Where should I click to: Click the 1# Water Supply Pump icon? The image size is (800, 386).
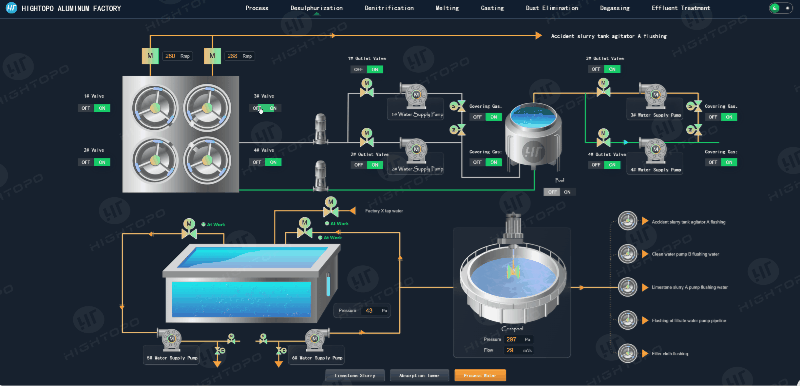tap(413, 94)
